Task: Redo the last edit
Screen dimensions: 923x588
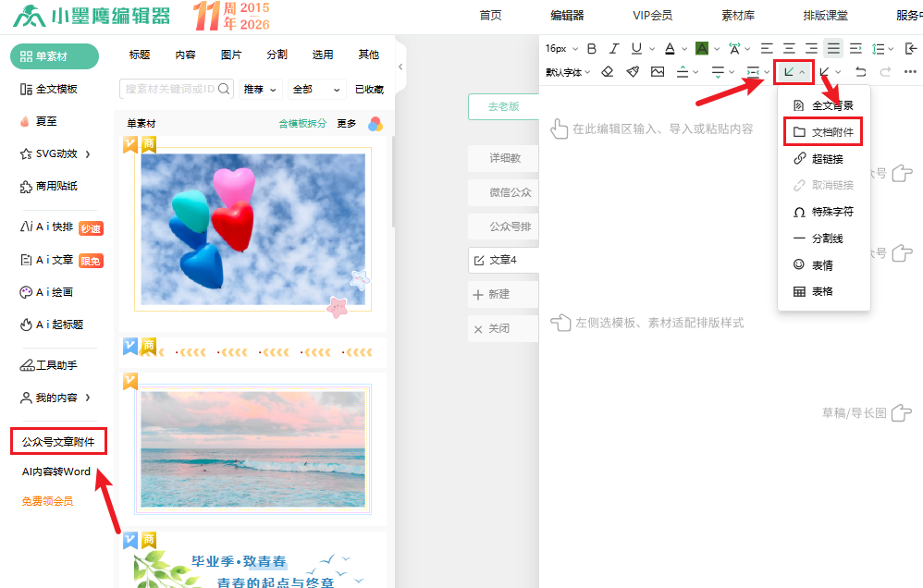Action: point(885,72)
